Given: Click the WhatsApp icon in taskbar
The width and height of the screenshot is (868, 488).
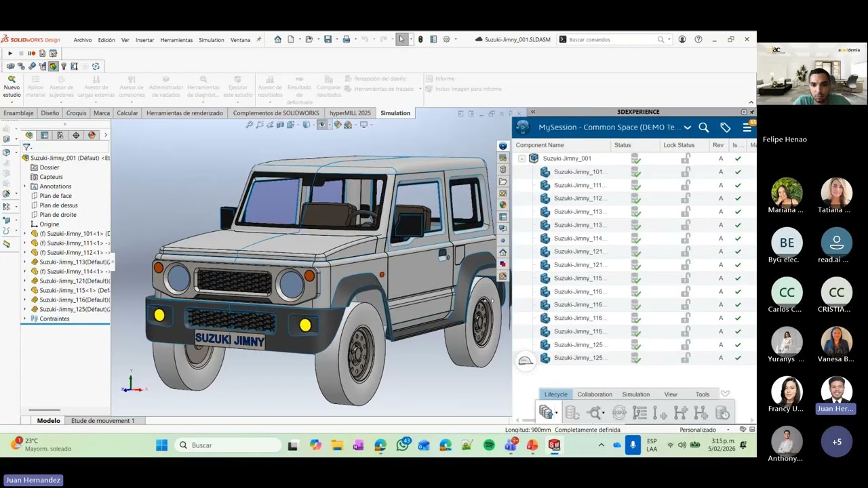Looking at the screenshot, I should pyautogui.click(x=403, y=445).
